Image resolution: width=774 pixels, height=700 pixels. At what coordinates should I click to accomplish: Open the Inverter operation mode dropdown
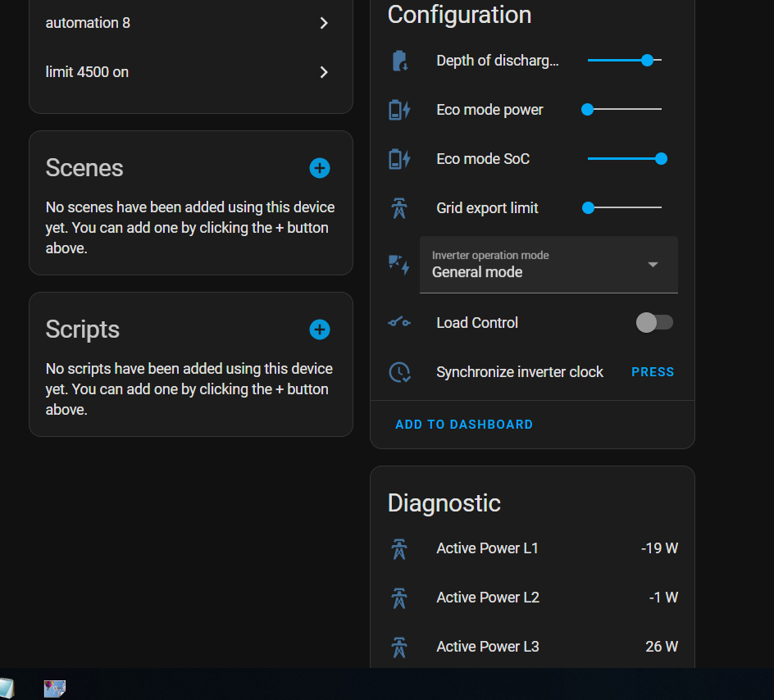pyautogui.click(x=549, y=265)
